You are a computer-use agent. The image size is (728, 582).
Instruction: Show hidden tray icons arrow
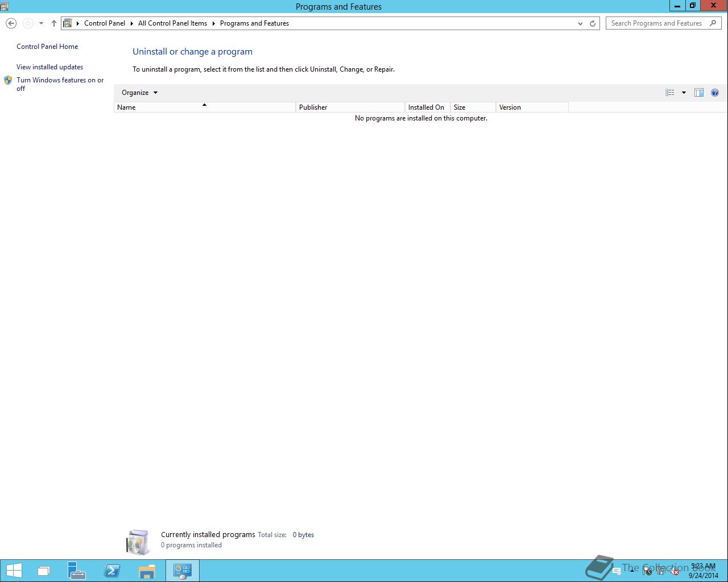[632, 571]
